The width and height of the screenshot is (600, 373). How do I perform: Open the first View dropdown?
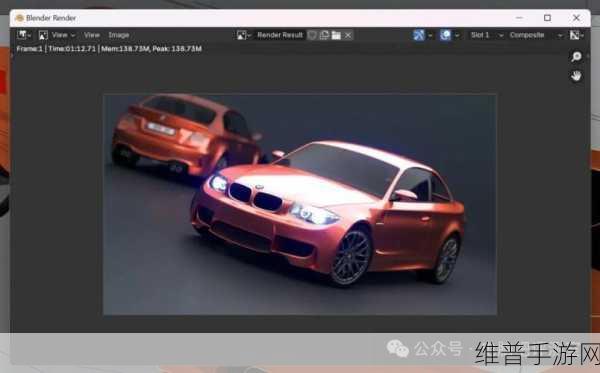coord(63,35)
